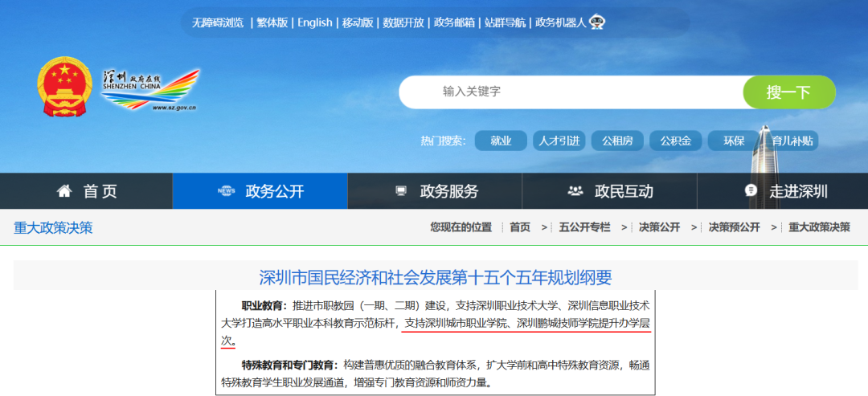The width and height of the screenshot is (868, 396).
Task: Click the 您现在的位置 label
Action: (461, 227)
